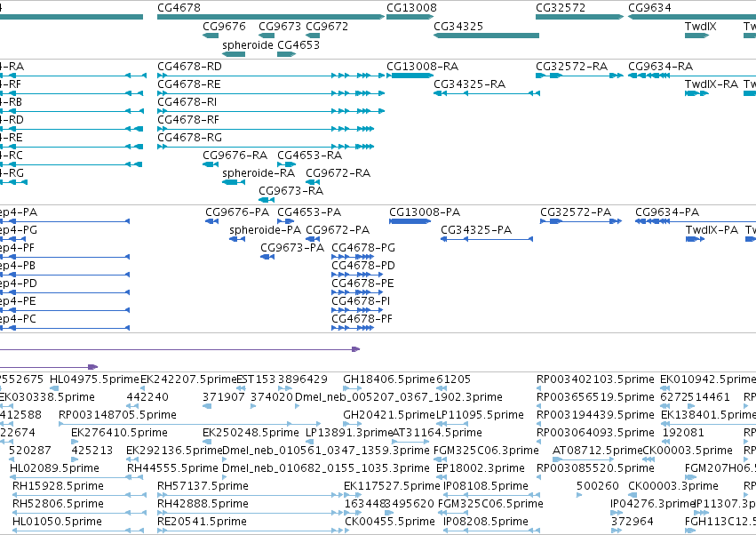Select EST HL04975.5prime
The width and height of the screenshot is (756, 535).
(x=54, y=388)
